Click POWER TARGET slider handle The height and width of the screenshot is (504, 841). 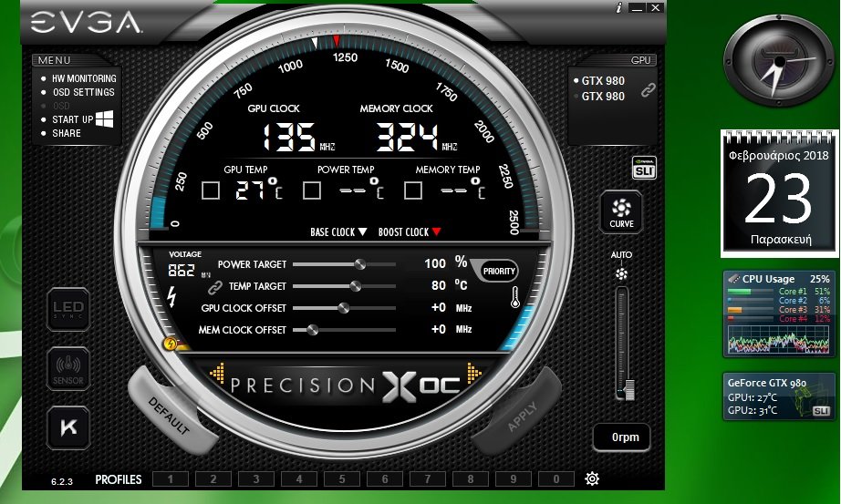pos(360,264)
